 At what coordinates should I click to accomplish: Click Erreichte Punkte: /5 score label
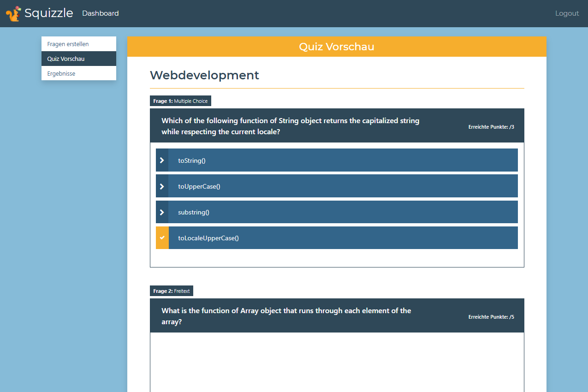[x=491, y=317]
